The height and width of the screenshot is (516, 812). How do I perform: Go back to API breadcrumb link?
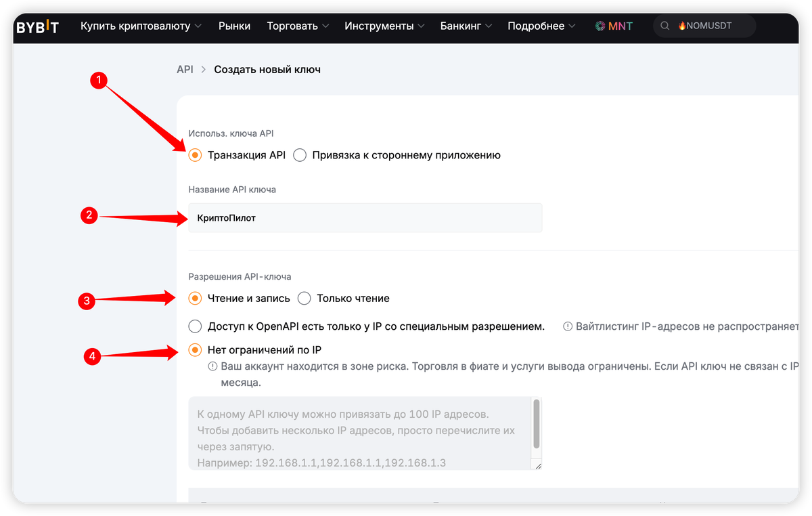185,70
